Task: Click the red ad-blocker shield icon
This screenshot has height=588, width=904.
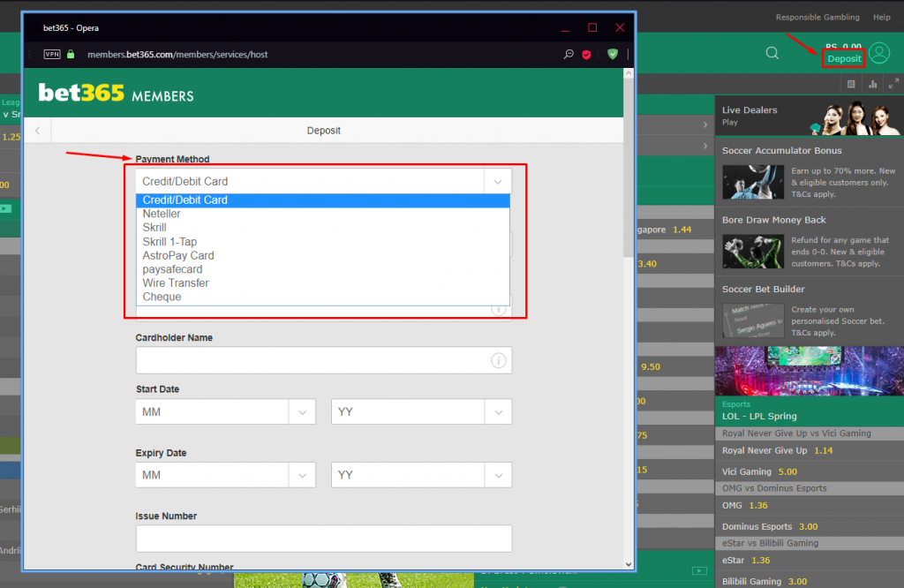Action: 586,55
